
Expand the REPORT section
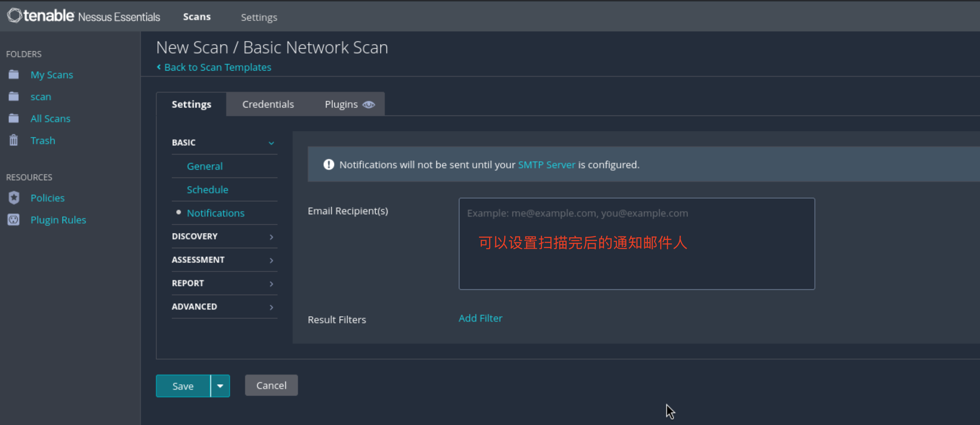[x=224, y=283]
